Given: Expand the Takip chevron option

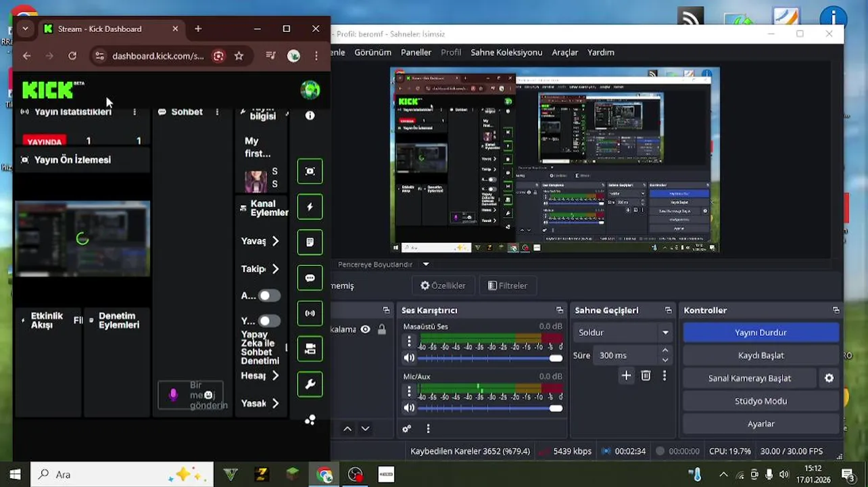Looking at the screenshot, I should [276, 269].
